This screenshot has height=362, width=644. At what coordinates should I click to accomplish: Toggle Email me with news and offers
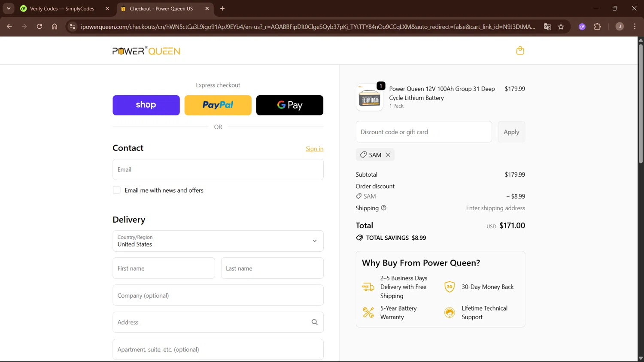click(x=117, y=190)
